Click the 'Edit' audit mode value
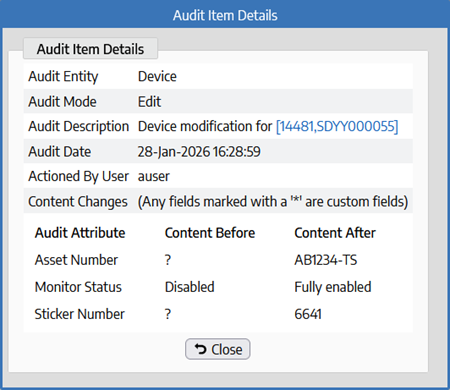Screen dimensions: 450x390 [x=149, y=102]
